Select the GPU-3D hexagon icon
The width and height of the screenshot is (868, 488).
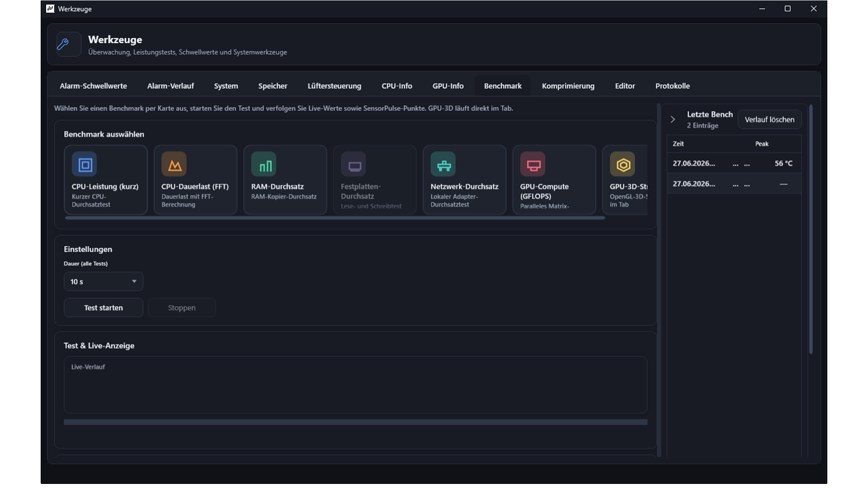[x=623, y=164]
